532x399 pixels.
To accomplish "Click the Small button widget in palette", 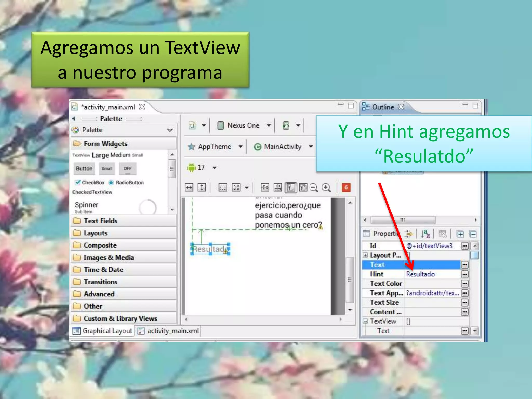I will click(x=107, y=169).
